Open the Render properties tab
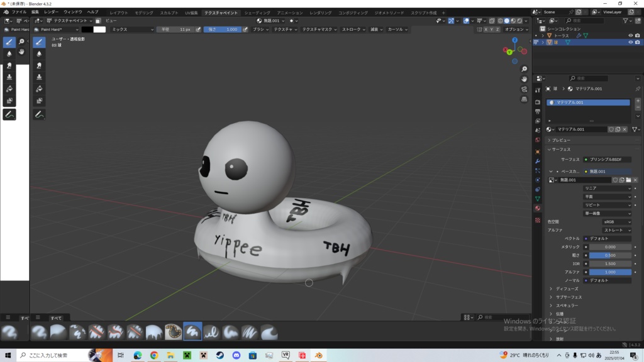644x362 pixels. (x=538, y=101)
